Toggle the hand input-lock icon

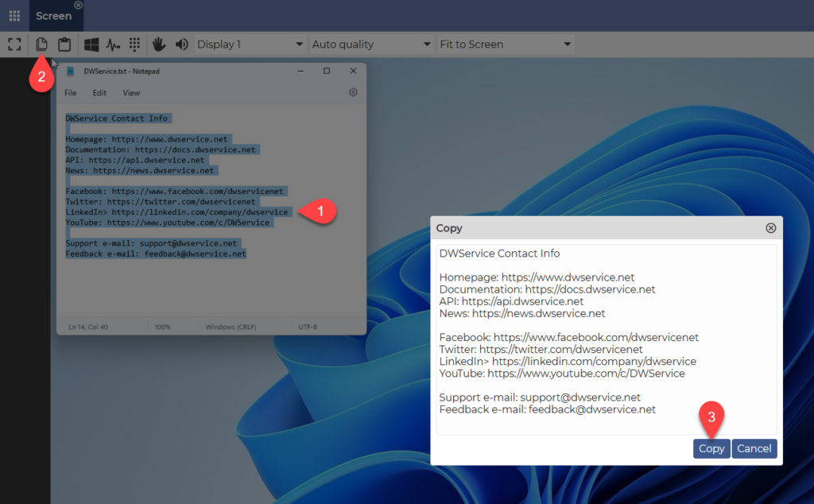(x=159, y=44)
